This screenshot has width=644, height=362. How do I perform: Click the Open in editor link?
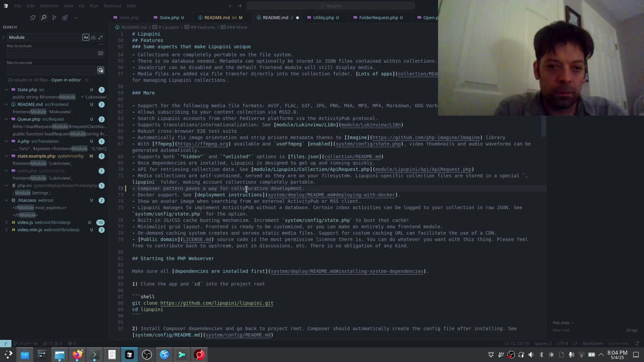[66, 80]
